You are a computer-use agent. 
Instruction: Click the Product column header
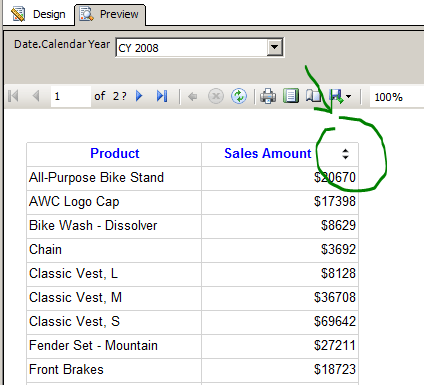click(115, 153)
